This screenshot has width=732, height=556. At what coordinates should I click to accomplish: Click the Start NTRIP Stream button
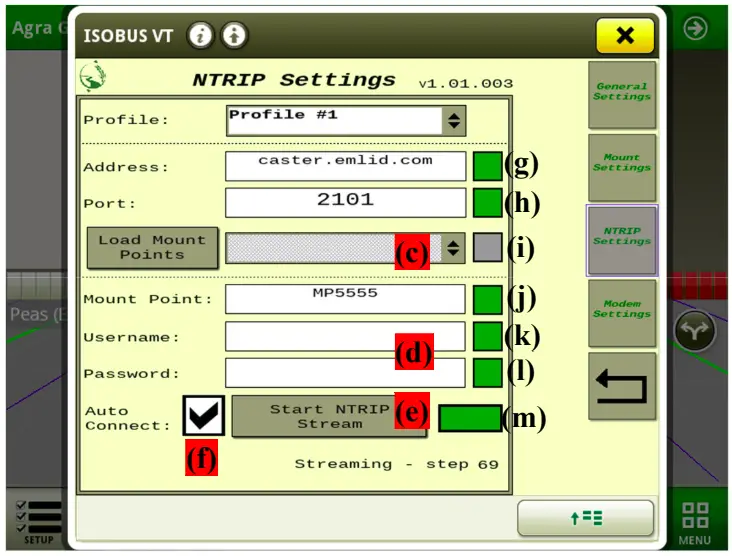coord(330,416)
